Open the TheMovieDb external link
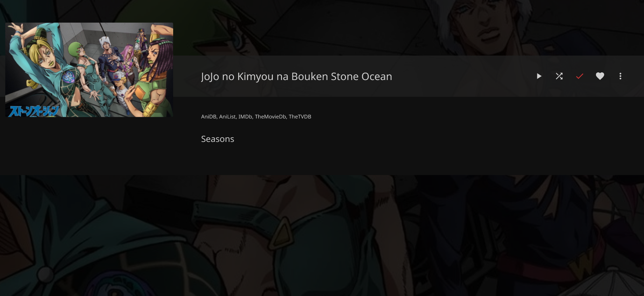Screen dimensions: 644x296 (270, 117)
